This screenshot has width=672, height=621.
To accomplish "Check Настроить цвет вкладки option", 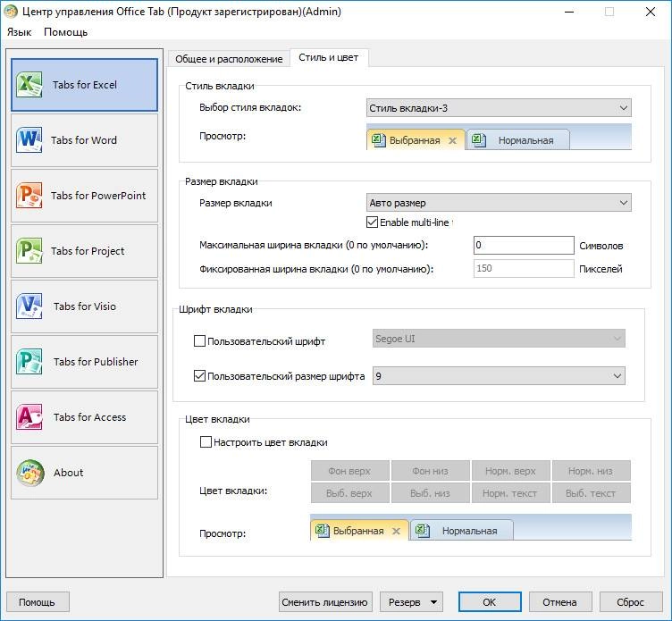I will click(x=206, y=442).
